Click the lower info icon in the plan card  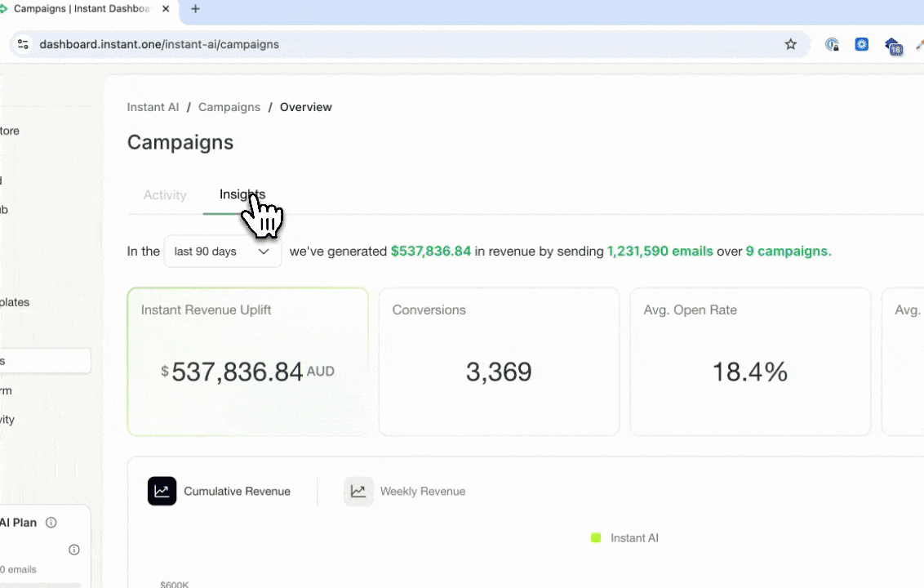[73, 550]
